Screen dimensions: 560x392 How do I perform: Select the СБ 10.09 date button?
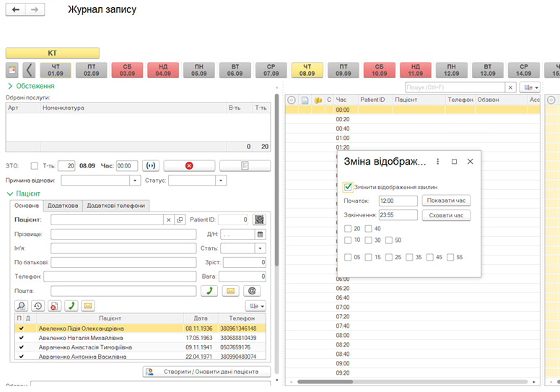tap(379, 70)
